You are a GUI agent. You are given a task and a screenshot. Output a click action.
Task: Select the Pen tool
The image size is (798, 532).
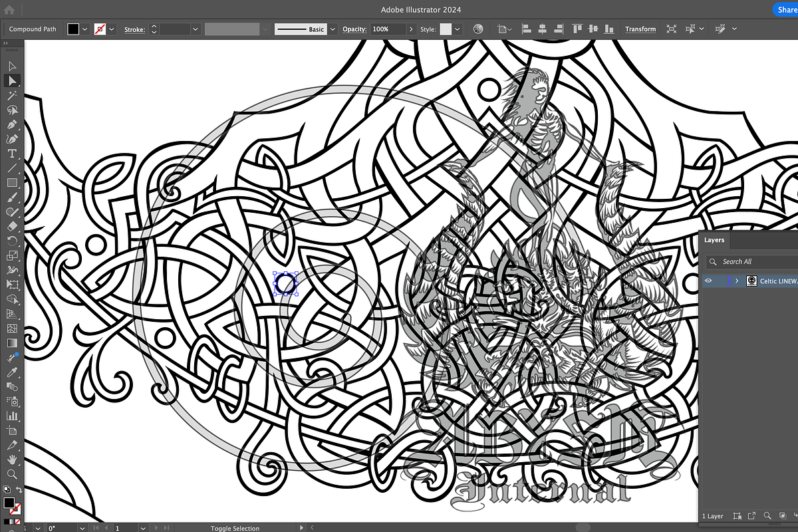tap(12, 124)
